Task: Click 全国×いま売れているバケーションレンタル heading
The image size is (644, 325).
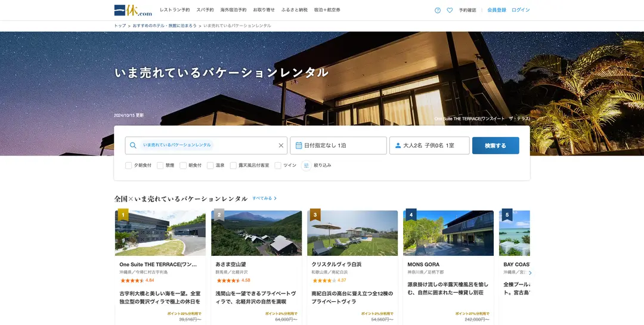Action: pos(181,199)
